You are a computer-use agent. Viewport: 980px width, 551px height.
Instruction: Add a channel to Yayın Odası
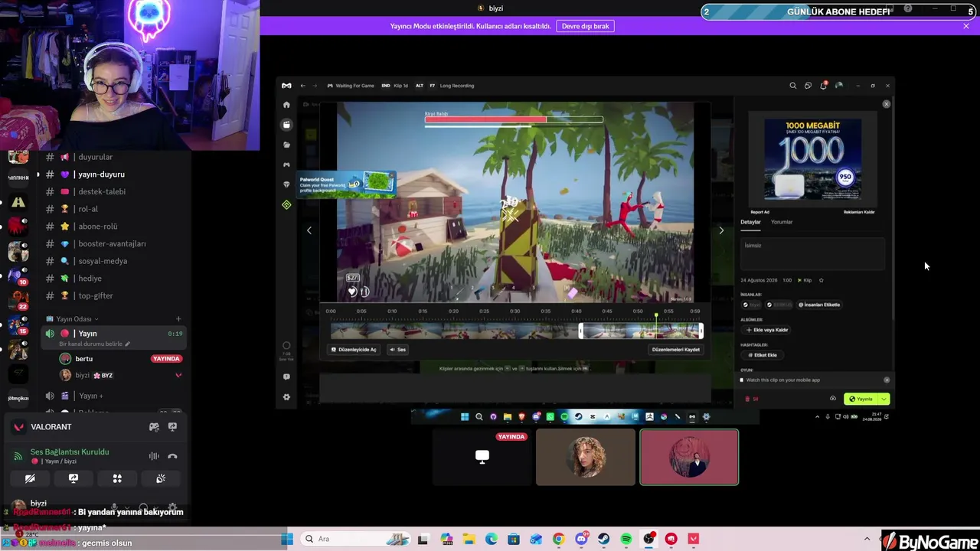click(178, 319)
